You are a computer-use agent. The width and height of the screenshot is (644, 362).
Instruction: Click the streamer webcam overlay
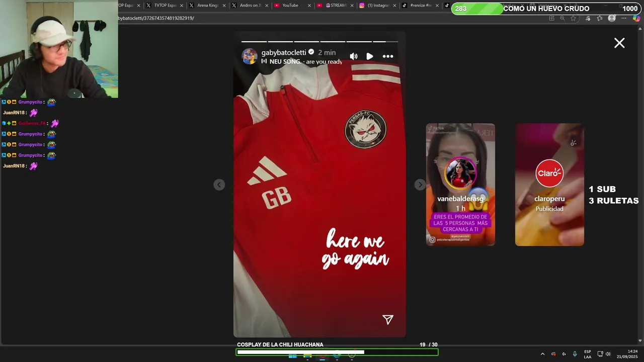pyautogui.click(x=59, y=49)
